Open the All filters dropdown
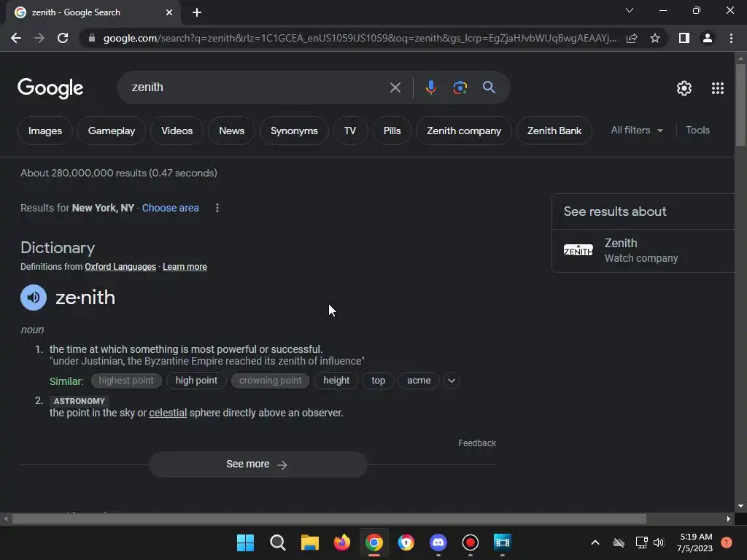 637,130
